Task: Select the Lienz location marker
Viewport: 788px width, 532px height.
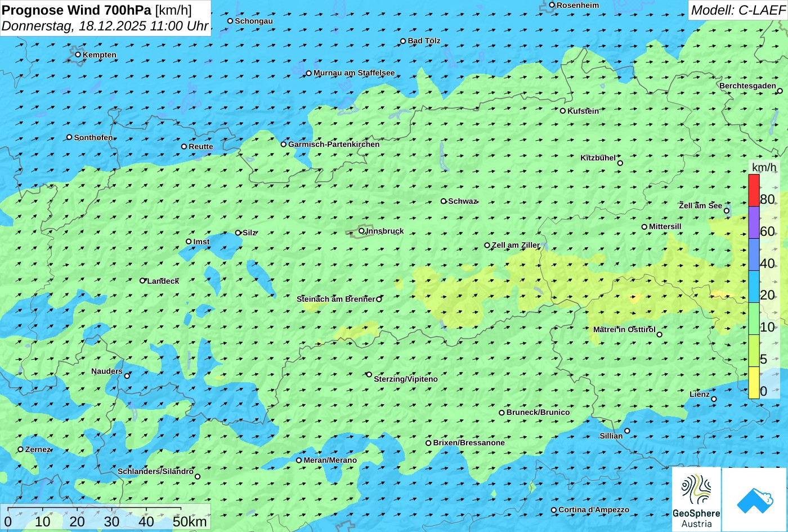Action: coord(714,399)
